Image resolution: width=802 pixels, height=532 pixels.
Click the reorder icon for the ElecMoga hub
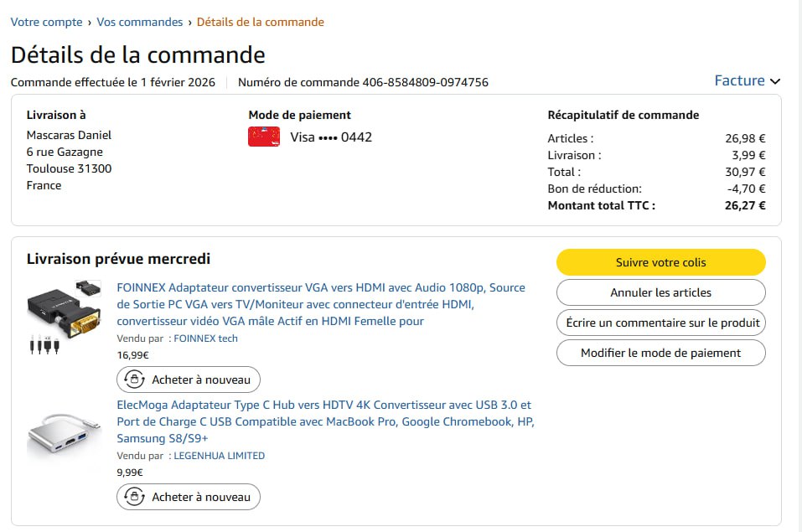[x=133, y=497]
